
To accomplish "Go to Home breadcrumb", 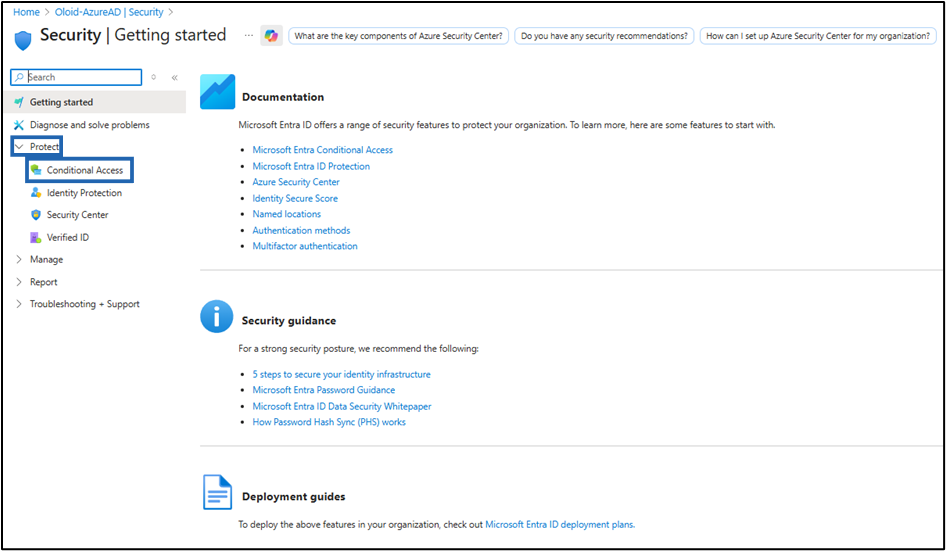I will (26, 12).
